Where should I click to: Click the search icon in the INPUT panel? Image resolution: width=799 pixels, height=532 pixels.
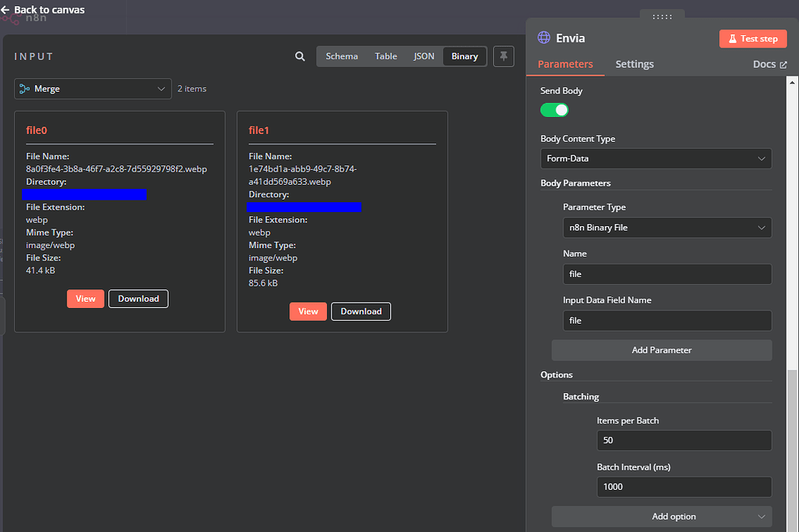(x=300, y=56)
